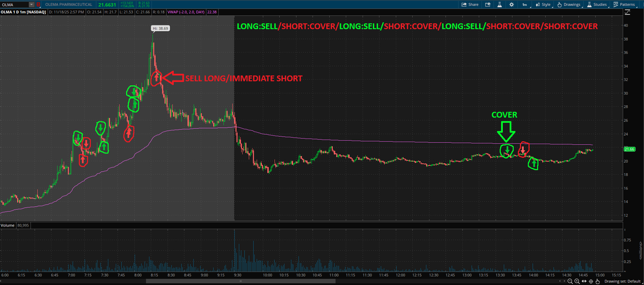Click the scroll left arrow at chart bottom

tap(560, 281)
